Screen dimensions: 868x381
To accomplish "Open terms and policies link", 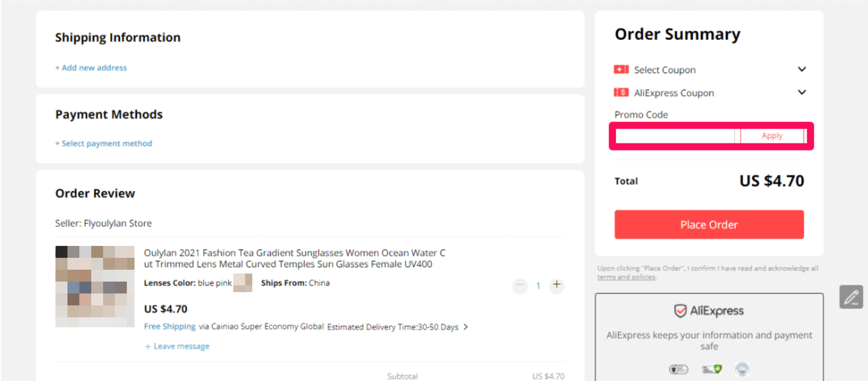I will [x=626, y=277].
